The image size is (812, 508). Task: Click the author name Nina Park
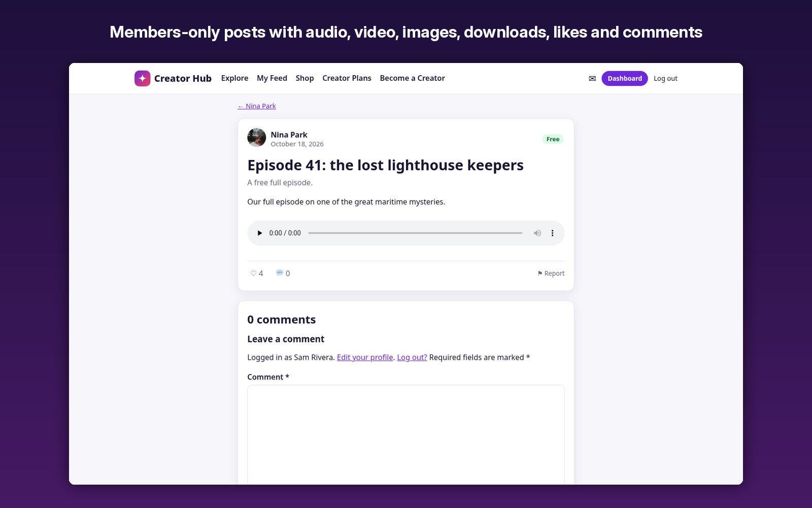(x=289, y=135)
